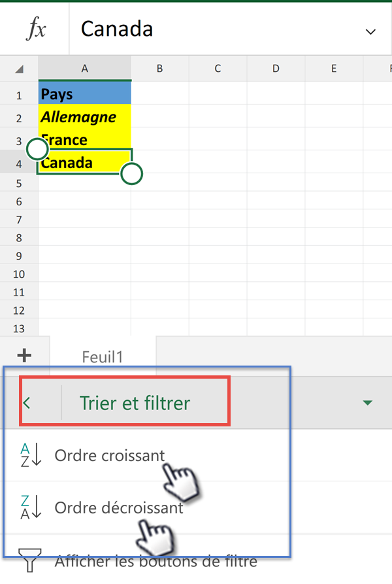The height and width of the screenshot is (584, 392).
Task: Select the Trier et filtrer menu entry
Action: (134, 403)
